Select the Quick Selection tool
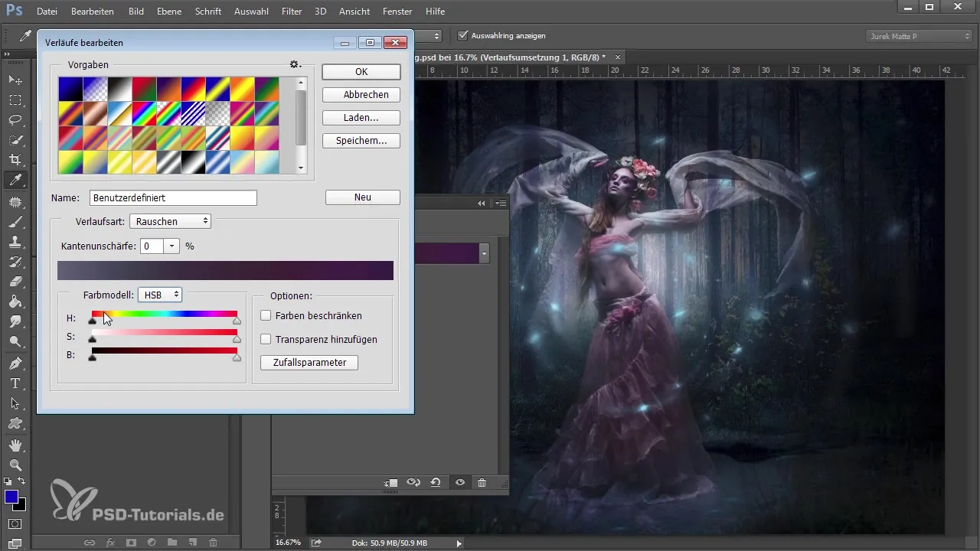 [x=15, y=140]
